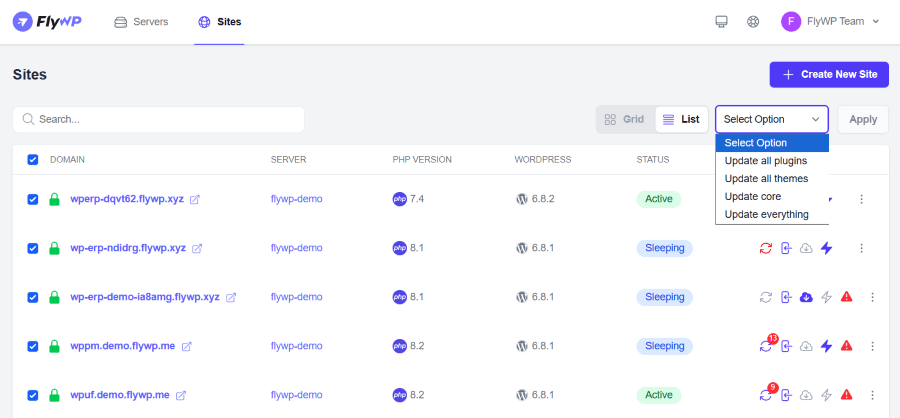
Task: Click WordPress 6.8.2 version cell
Action: [535, 199]
